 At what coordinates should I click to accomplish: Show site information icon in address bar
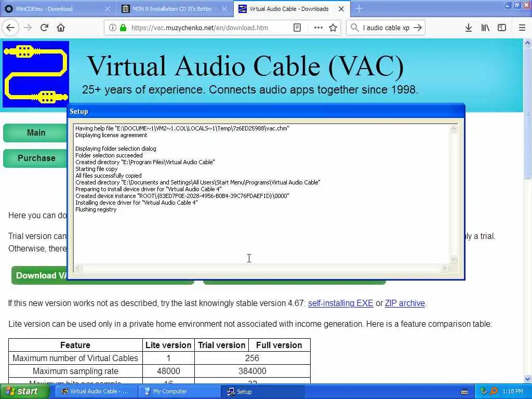pyautogui.click(x=113, y=28)
